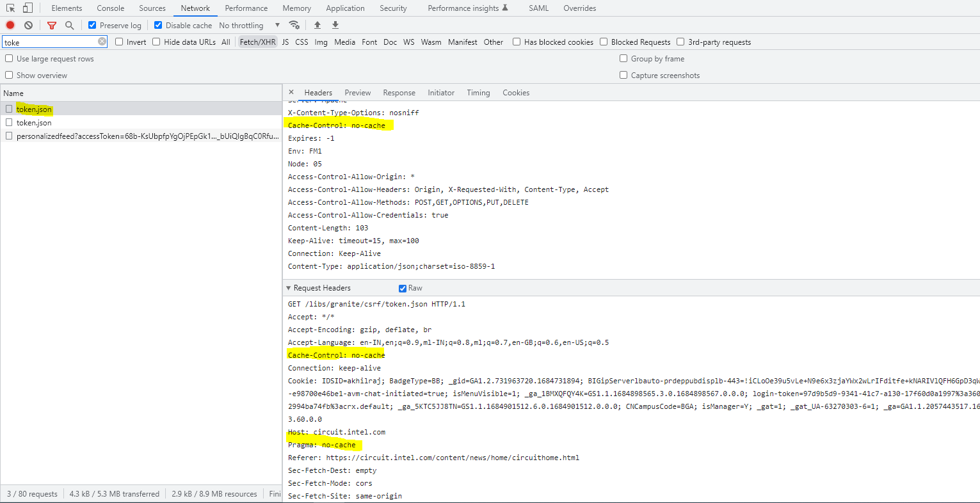Viewport: 980px width, 503px height.
Task: Collapse the Request Headers section
Action: pos(288,287)
